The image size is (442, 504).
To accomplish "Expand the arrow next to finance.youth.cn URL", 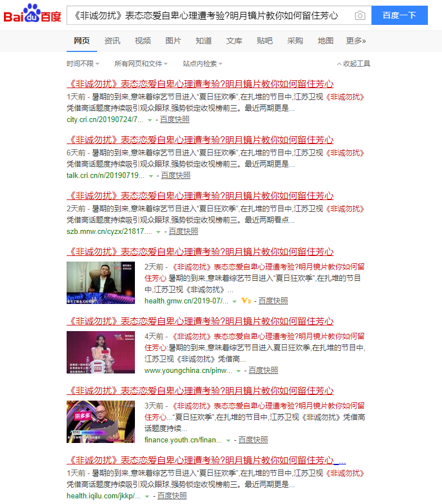I will pyautogui.click(x=228, y=440).
